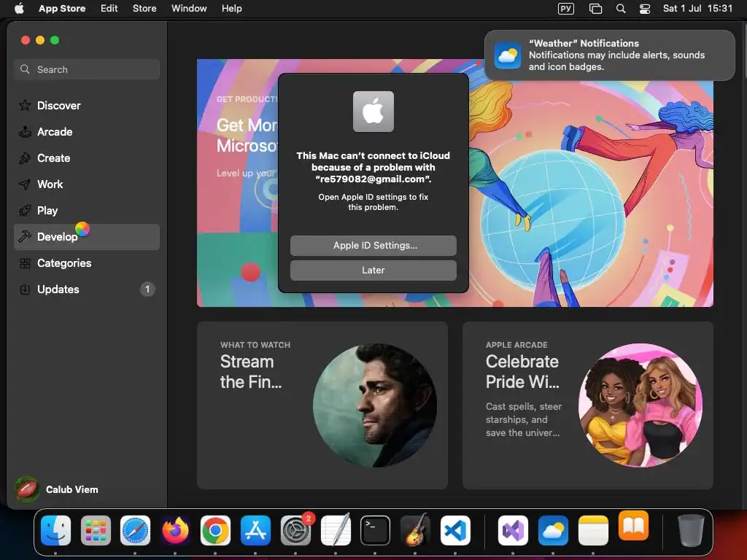
Task: Launch GarageBand from the Dock
Action: pos(415,530)
